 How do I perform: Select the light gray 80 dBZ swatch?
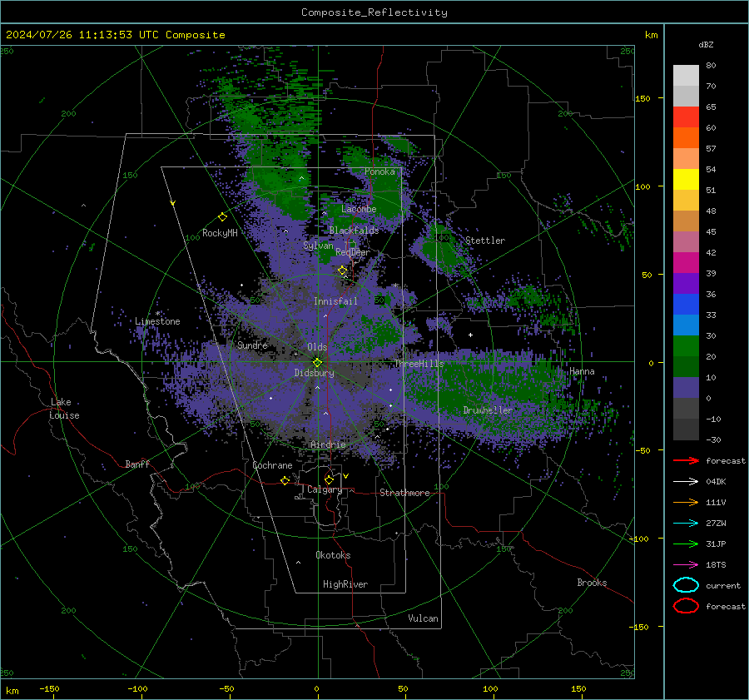point(686,76)
